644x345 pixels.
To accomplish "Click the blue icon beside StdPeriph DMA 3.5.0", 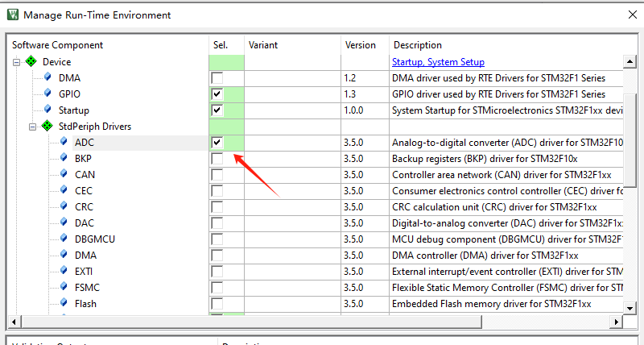I will click(x=64, y=254).
